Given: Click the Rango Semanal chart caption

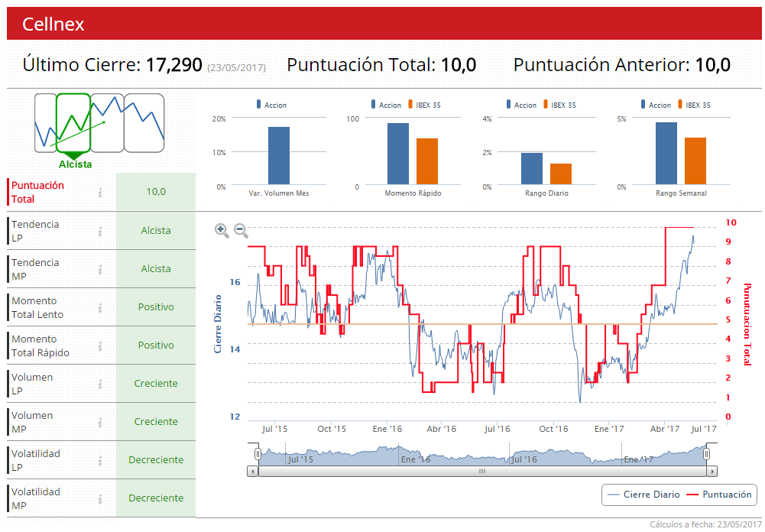Looking at the screenshot, I should (x=681, y=193).
